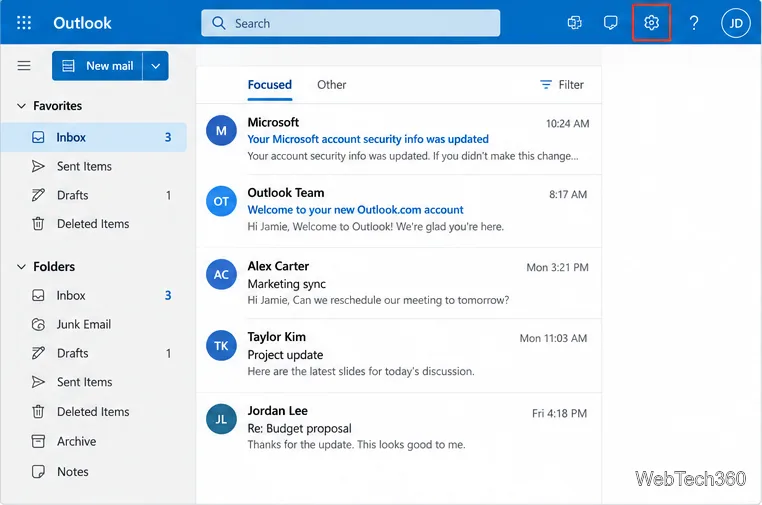762x505 pixels.
Task: Click the Alex Carter avatar AC
Action: click(x=221, y=275)
